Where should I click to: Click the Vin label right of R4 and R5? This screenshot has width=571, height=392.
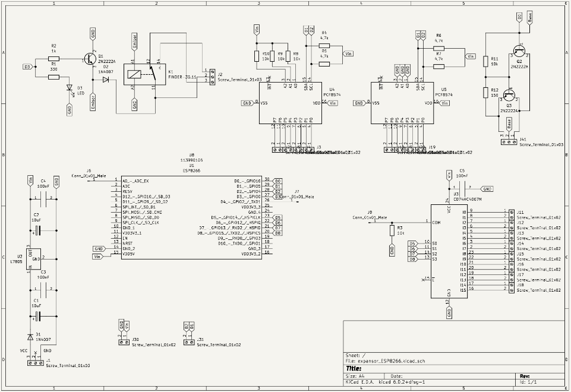(348, 53)
